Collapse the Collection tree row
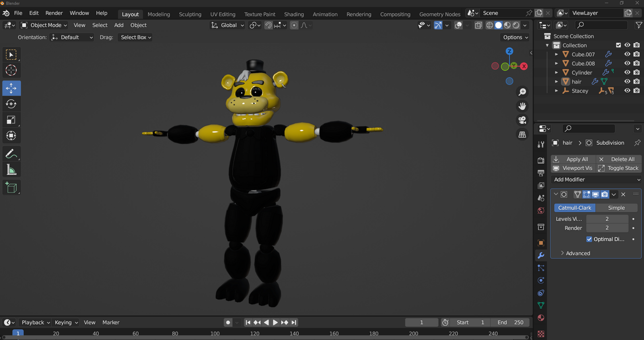Image resolution: width=644 pixels, height=340 pixels. point(547,45)
